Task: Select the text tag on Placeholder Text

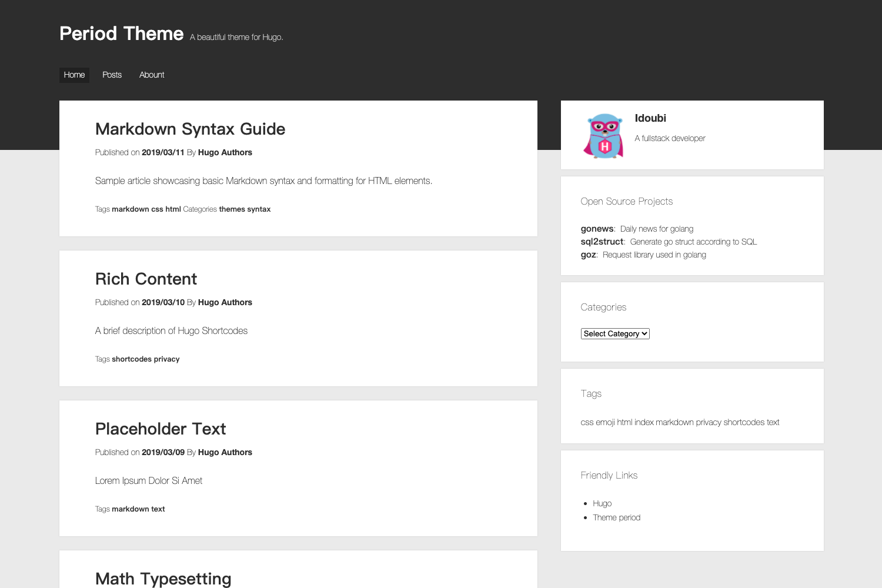Action: (x=158, y=509)
